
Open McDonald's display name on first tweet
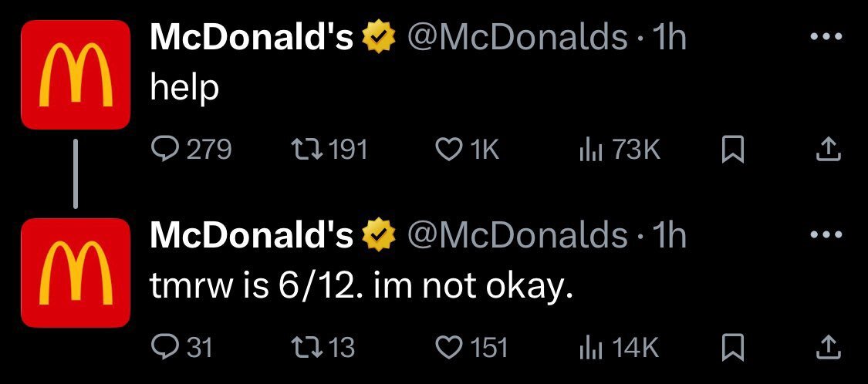252,38
